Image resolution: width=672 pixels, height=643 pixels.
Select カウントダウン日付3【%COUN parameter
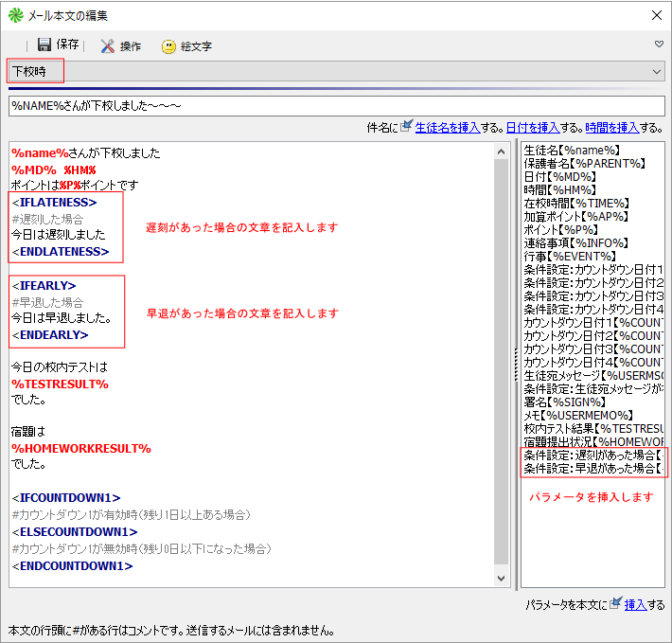[x=593, y=349]
